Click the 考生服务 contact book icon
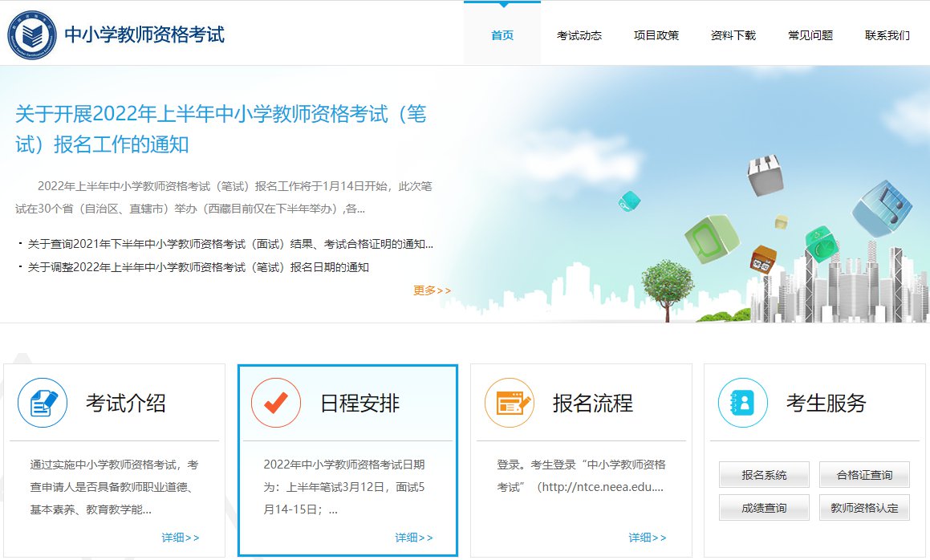Screen dimensions: 930x560 (743, 403)
